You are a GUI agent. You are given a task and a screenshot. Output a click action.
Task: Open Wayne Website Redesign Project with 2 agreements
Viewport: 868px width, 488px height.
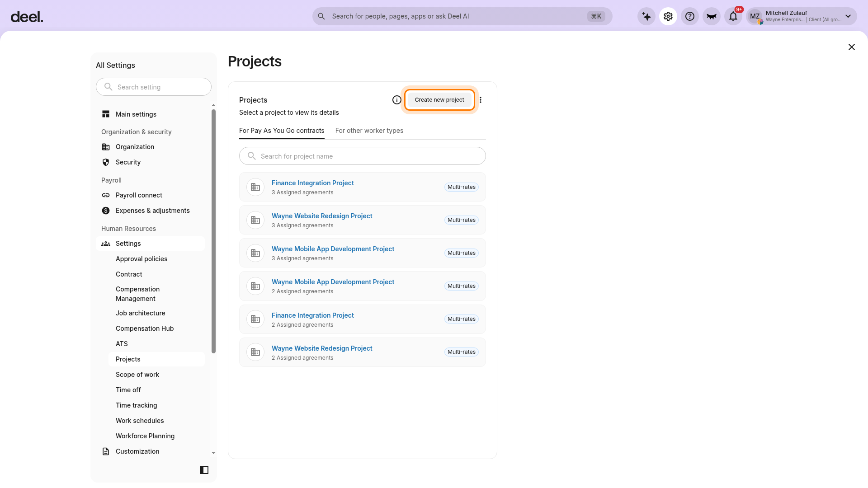322,348
